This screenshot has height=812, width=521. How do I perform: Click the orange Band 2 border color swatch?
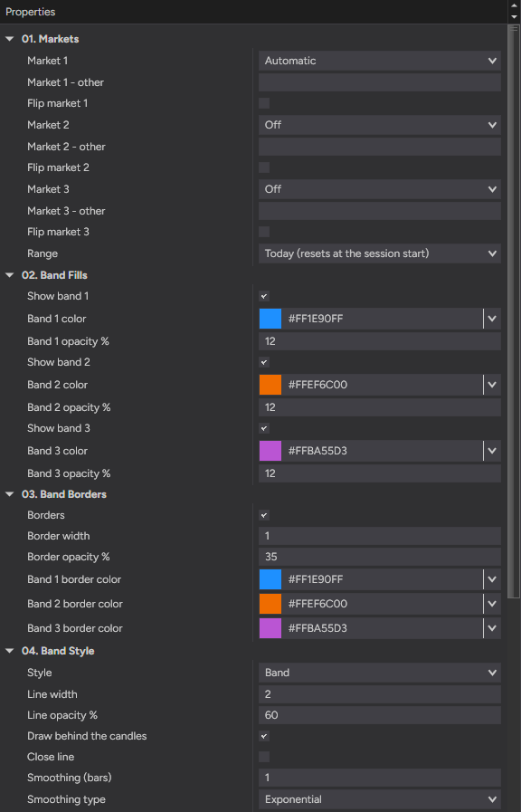(270, 603)
